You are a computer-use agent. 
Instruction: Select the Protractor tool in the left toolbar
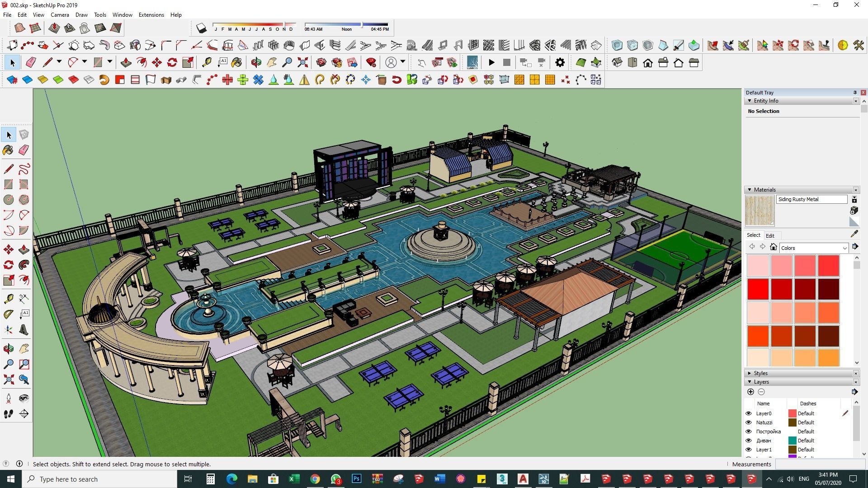(x=9, y=314)
